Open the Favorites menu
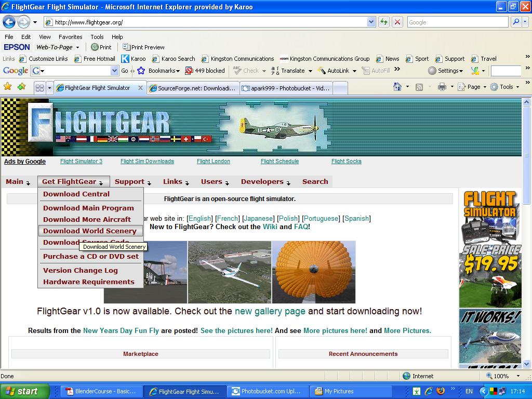 (x=70, y=37)
